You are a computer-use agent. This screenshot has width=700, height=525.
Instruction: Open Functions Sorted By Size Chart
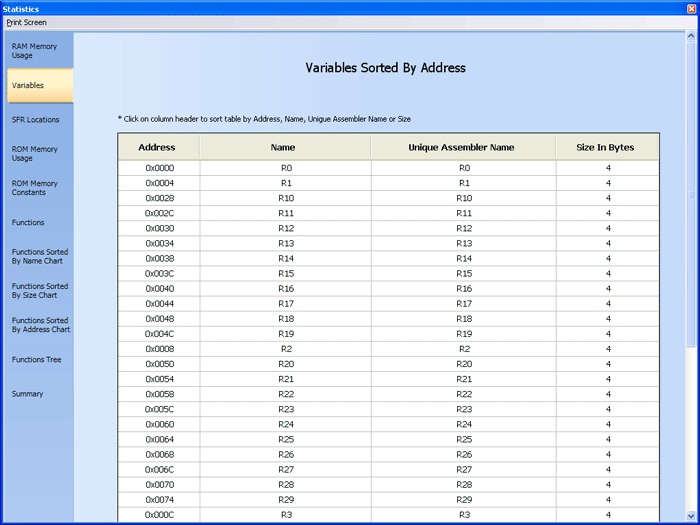tap(39, 291)
